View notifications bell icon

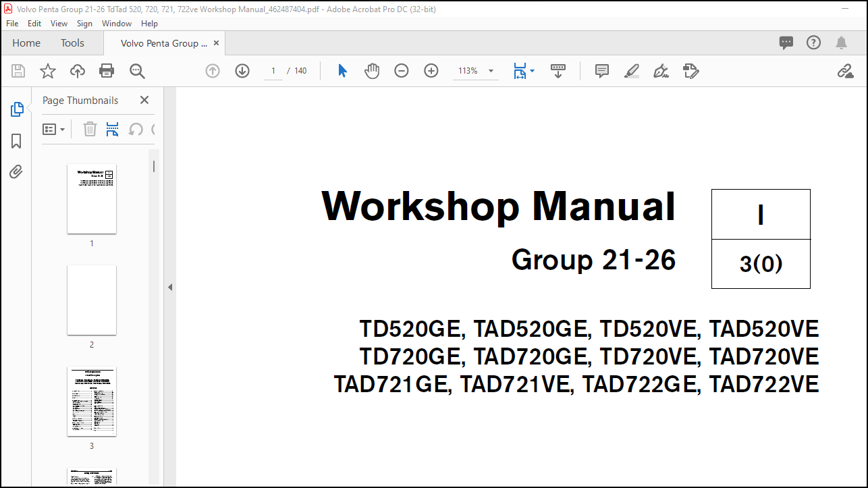841,43
